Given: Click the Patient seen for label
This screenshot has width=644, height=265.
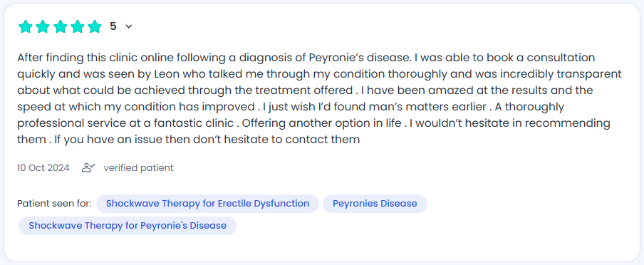Looking at the screenshot, I should point(54,203).
